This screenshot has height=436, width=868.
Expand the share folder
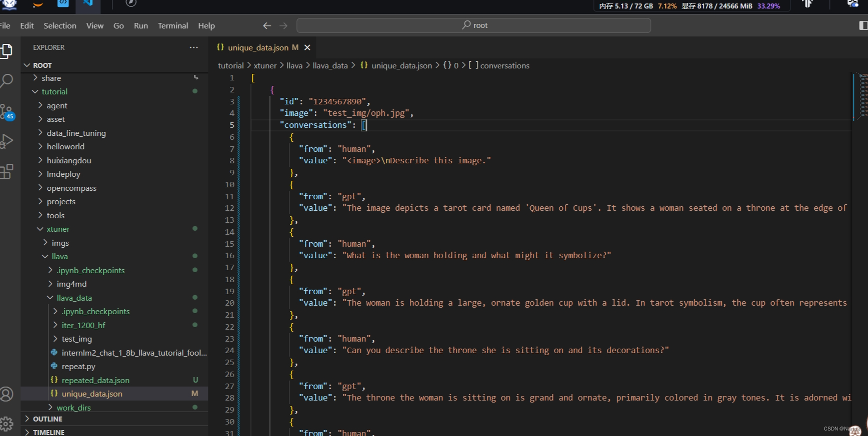click(114, 78)
